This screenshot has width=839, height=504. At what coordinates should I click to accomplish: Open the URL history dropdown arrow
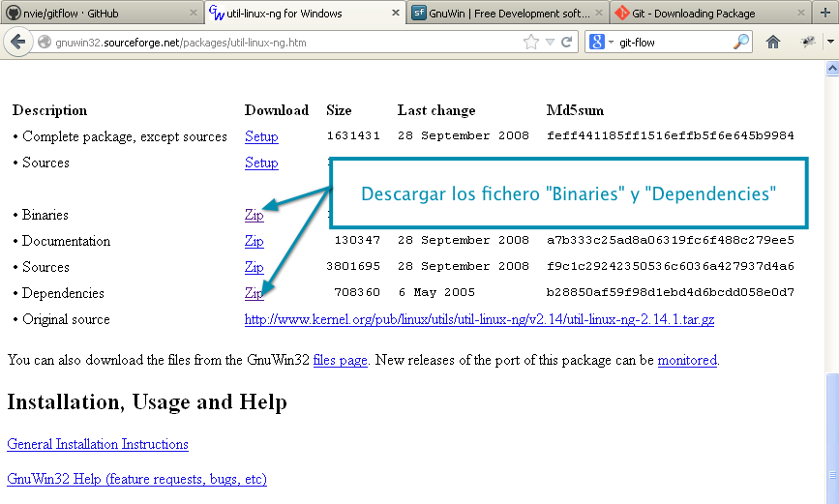point(550,42)
